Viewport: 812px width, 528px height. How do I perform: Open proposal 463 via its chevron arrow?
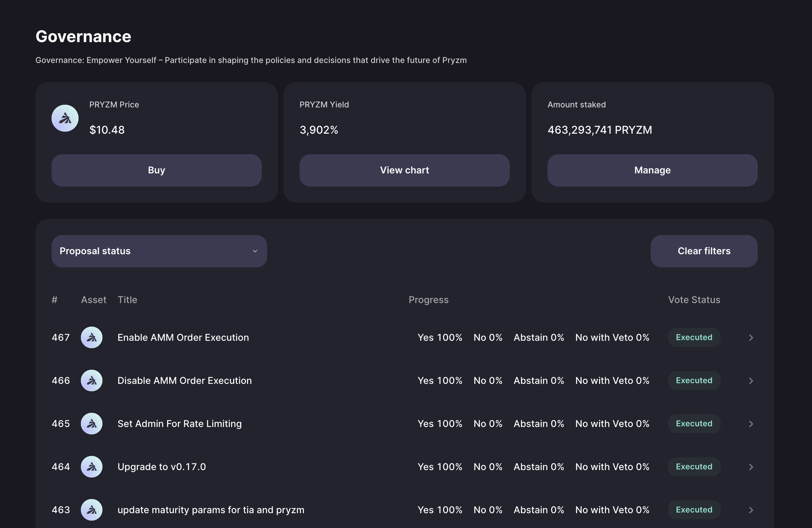click(x=751, y=510)
